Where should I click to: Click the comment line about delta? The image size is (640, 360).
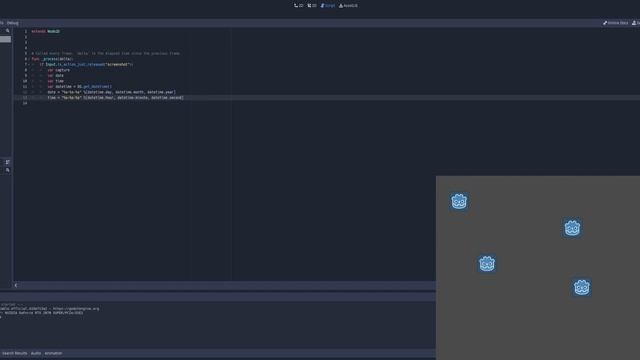click(106, 53)
